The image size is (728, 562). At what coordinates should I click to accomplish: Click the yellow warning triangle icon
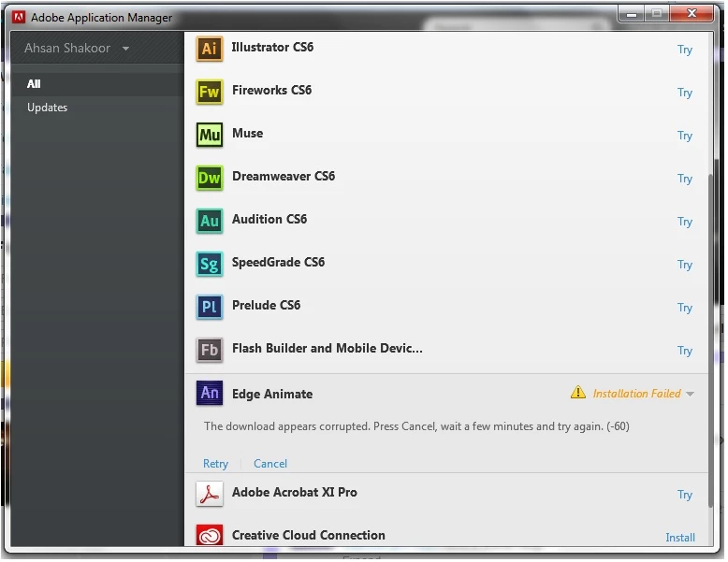pyautogui.click(x=578, y=393)
